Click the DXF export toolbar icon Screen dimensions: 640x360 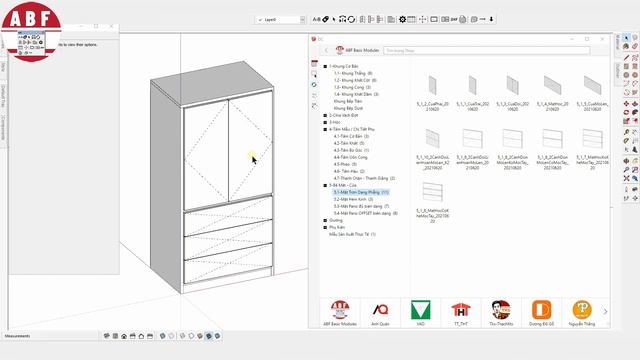(454, 19)
